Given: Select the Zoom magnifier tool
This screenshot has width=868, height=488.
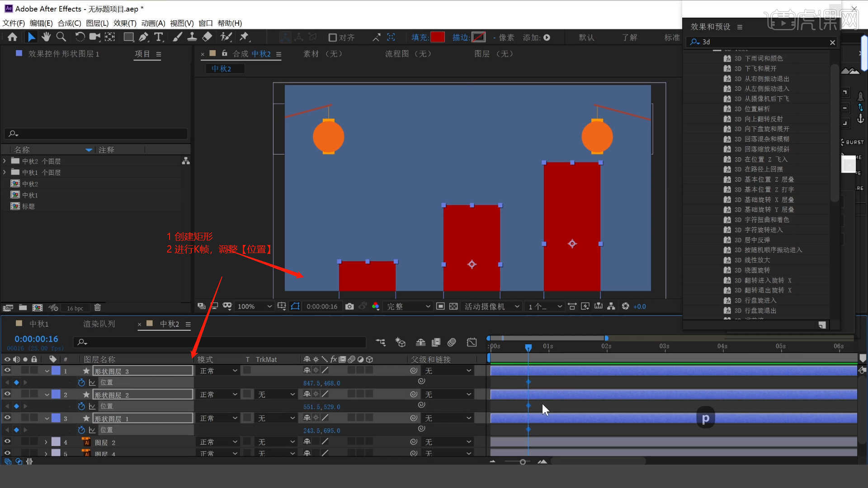Looking at the screenshot, I should [x=61, y=37].
